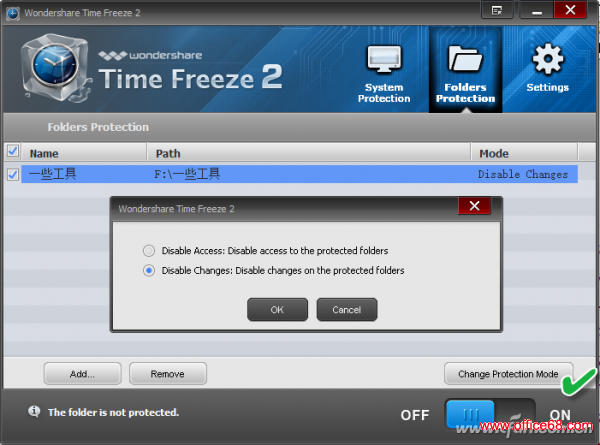Select the Disable Changes radio option

click(149, 271)
